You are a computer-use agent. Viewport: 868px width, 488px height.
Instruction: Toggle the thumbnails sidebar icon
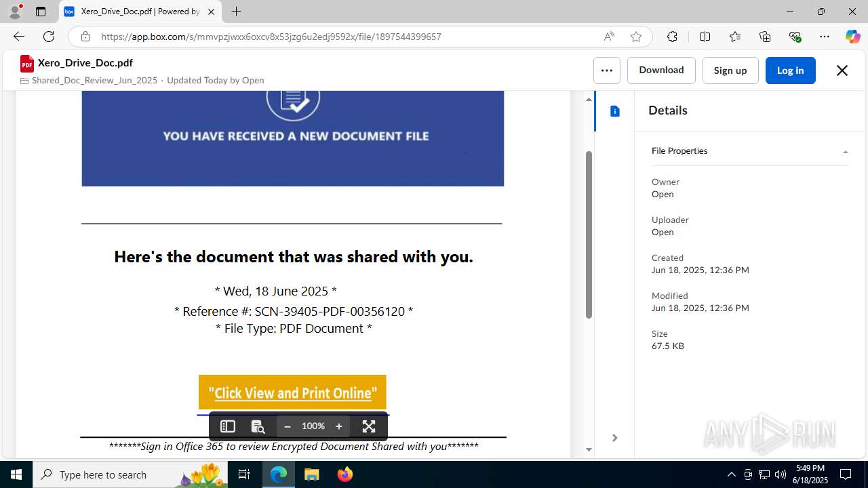227,426
